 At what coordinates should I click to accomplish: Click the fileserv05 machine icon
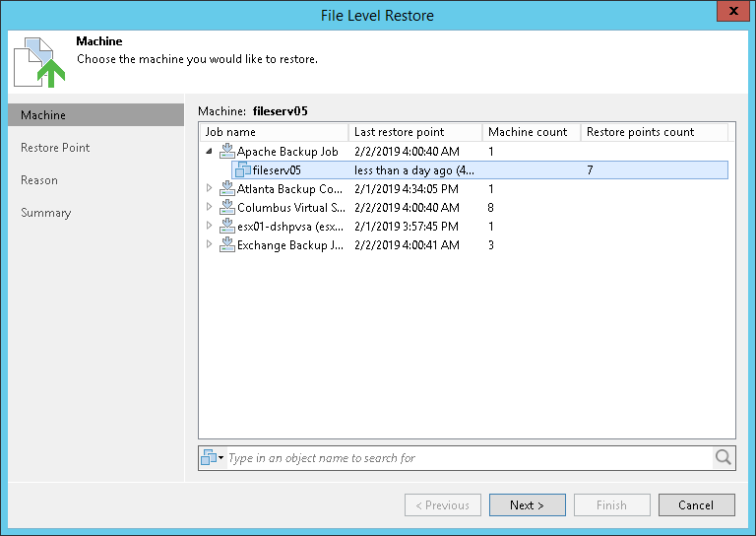pyautogui.click(x=243, y=170)
